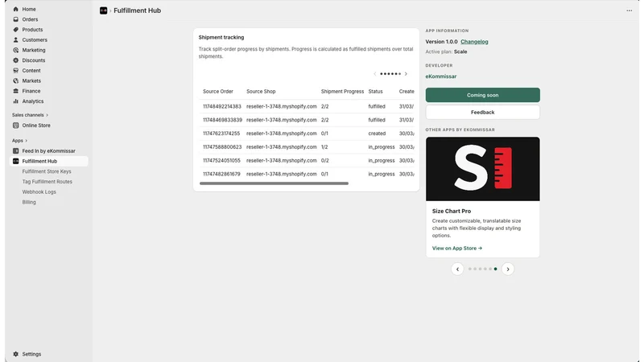Image resolution: width=644 pixels, height=362 pixels.
Task: Click the Customers person icon
Action: click(x=15, y=39)
